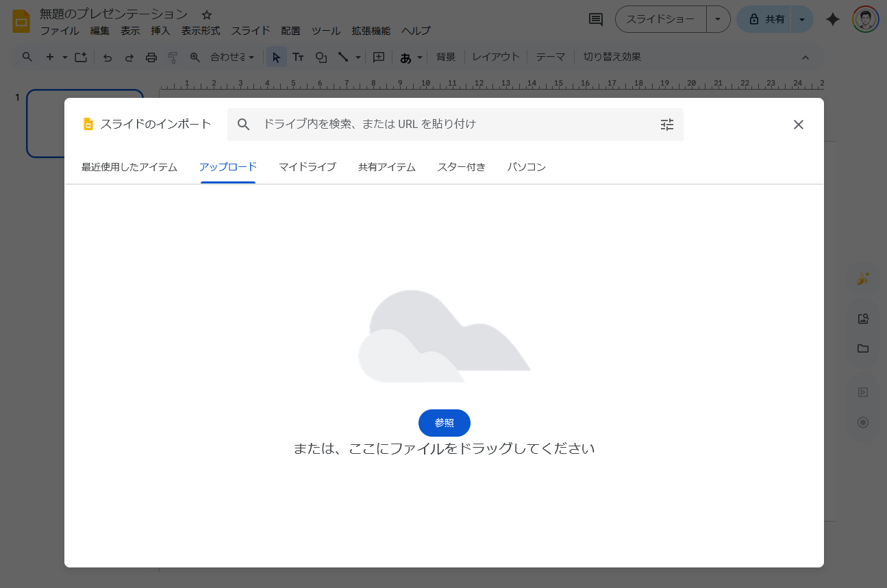Open the 拡張機能 menu
The height and width of the screenshot is (588, 887).
(371, 31)
